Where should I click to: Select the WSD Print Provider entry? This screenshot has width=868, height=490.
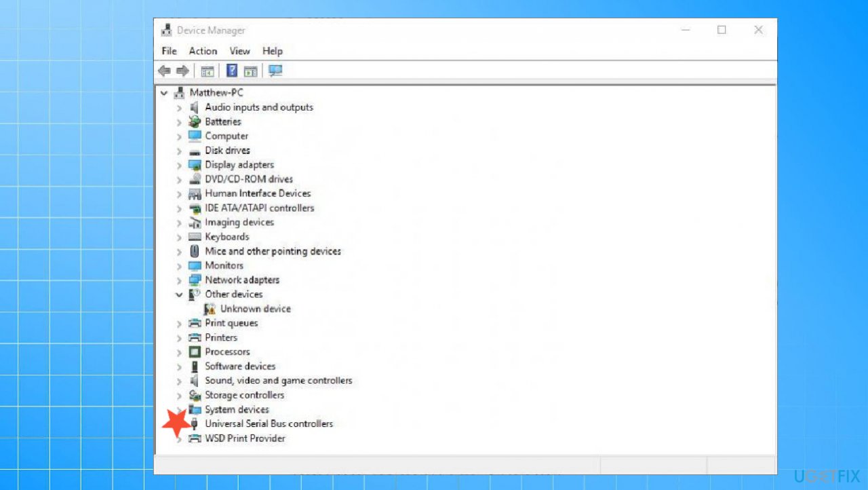[x=245, y=438]
